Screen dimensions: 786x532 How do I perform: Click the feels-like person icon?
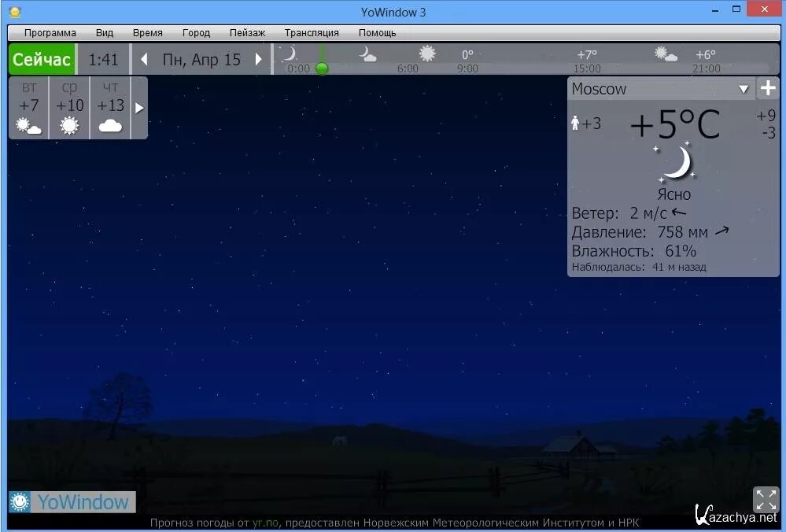pos(575,123)
